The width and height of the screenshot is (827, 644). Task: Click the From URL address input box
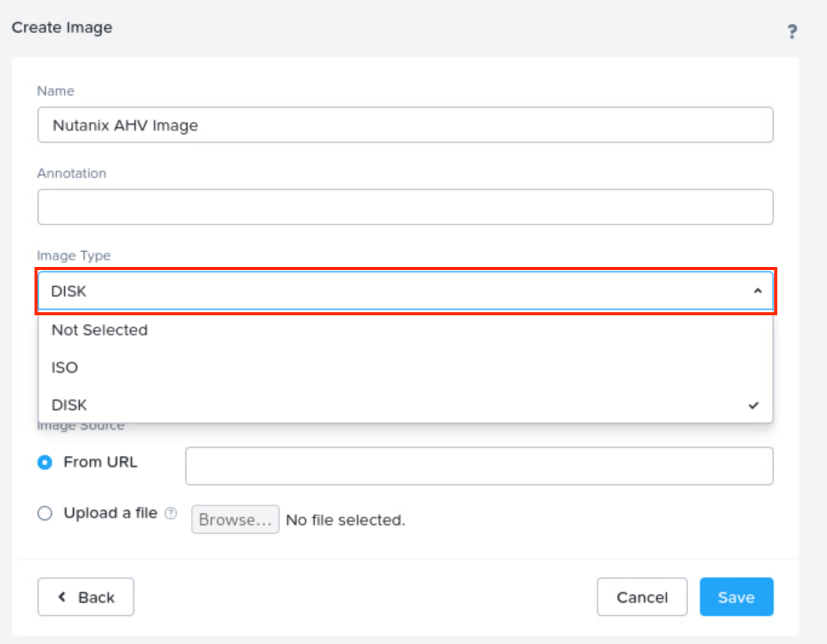pos(479,466)
